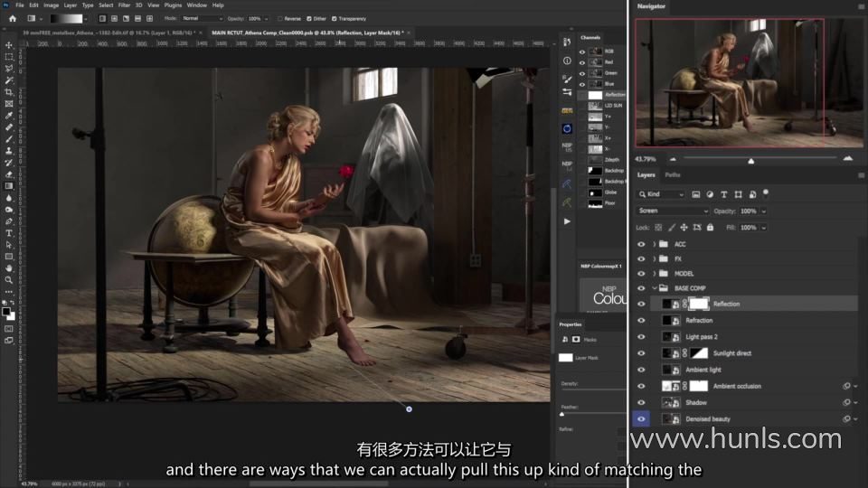
Task: Uncheck the Dither checkbox
Action: click(308, 18)
